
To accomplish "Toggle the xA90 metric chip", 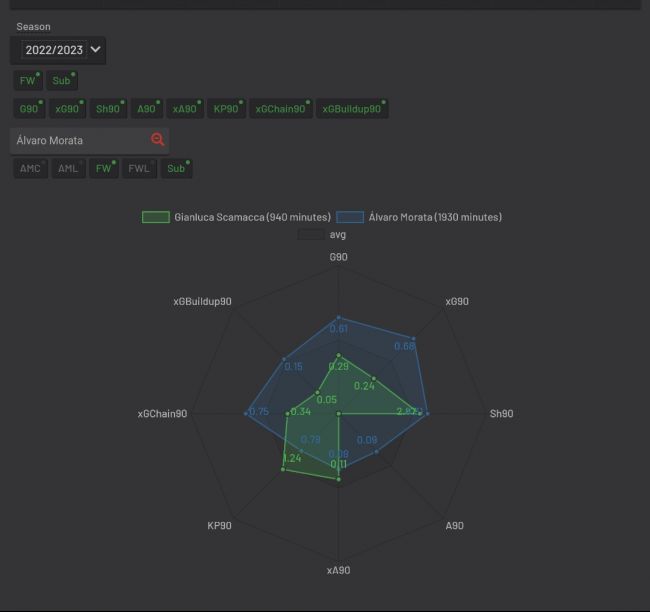I will click(185, 109).
